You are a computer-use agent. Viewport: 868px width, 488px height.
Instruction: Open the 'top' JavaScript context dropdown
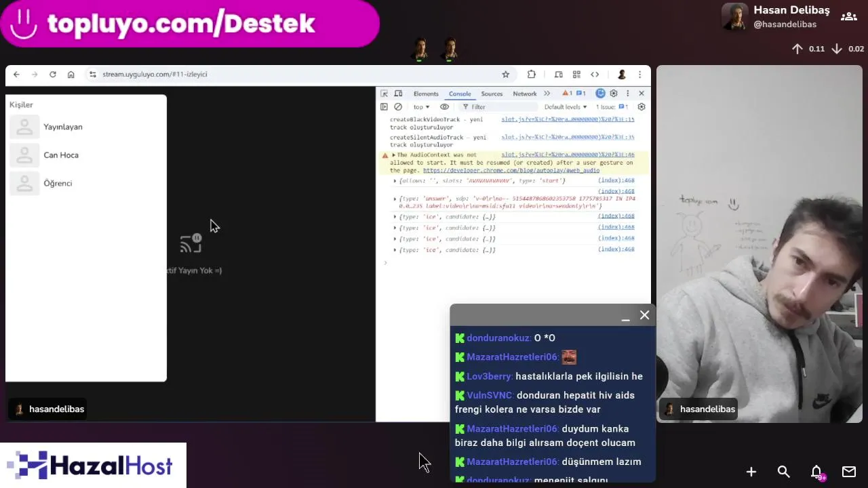click(421, 107)
